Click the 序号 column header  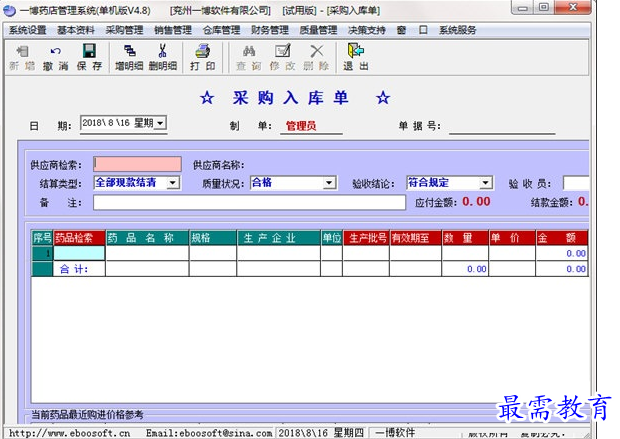point(42,238)
